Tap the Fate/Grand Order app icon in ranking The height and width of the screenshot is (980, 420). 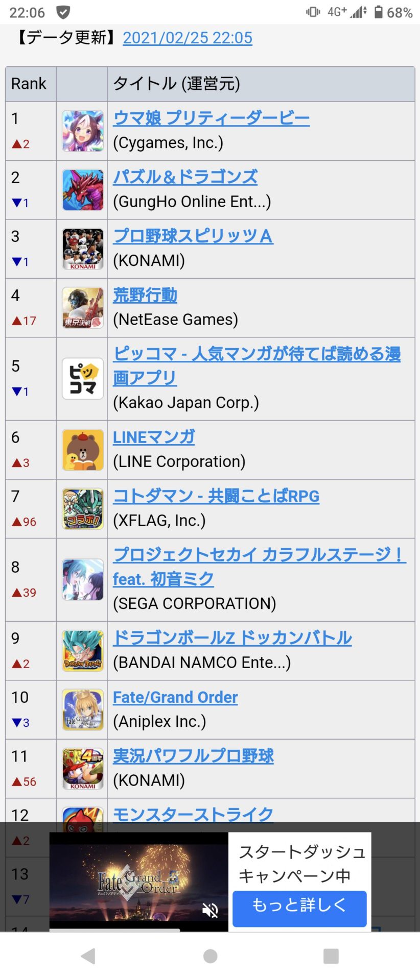point(83,710)
